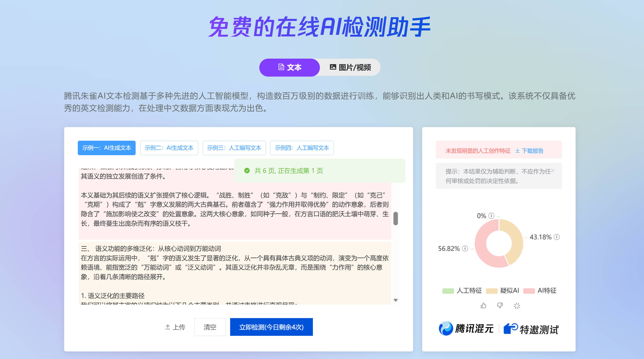Click the 立即检测 detection button
The image size is (644, 359).
coord(271,327)
